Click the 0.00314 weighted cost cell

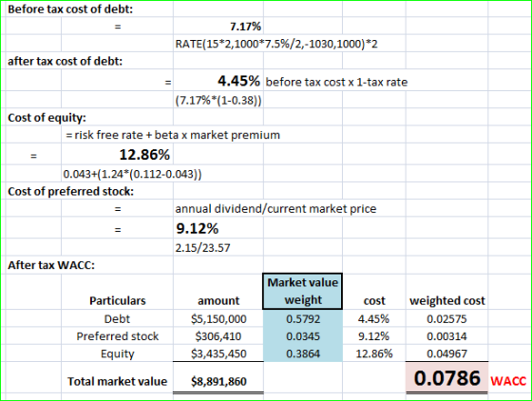446,336
